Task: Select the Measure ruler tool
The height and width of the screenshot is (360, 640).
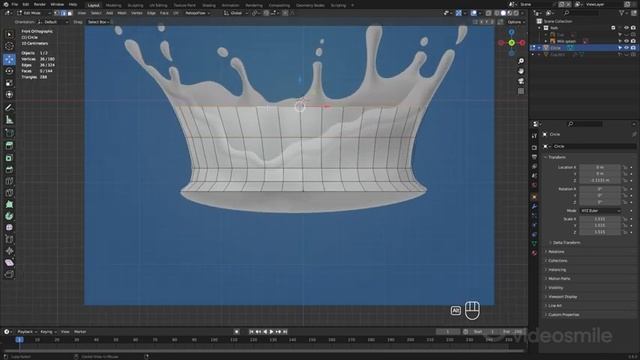Action: pyautogui.click(x=9, y=120)
